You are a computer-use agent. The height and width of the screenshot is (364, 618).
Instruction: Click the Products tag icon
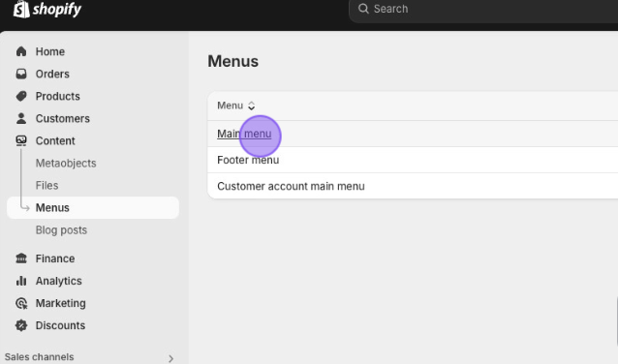pyautogui.click(x=21, y=96)
